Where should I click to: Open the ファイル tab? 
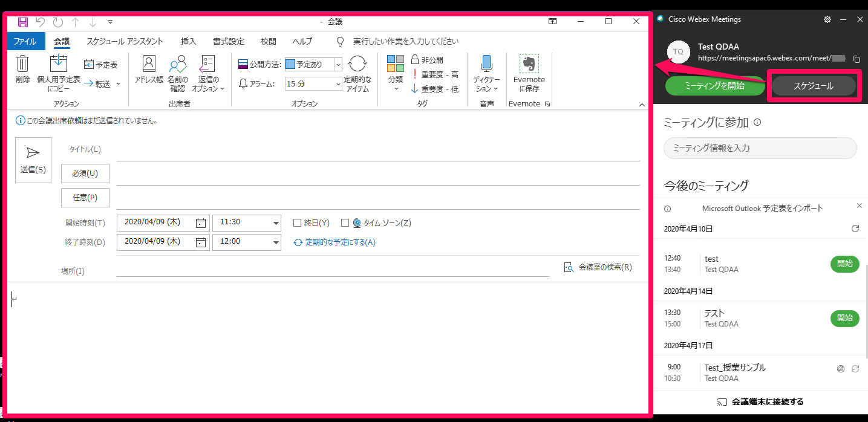(x=25, y=42)
